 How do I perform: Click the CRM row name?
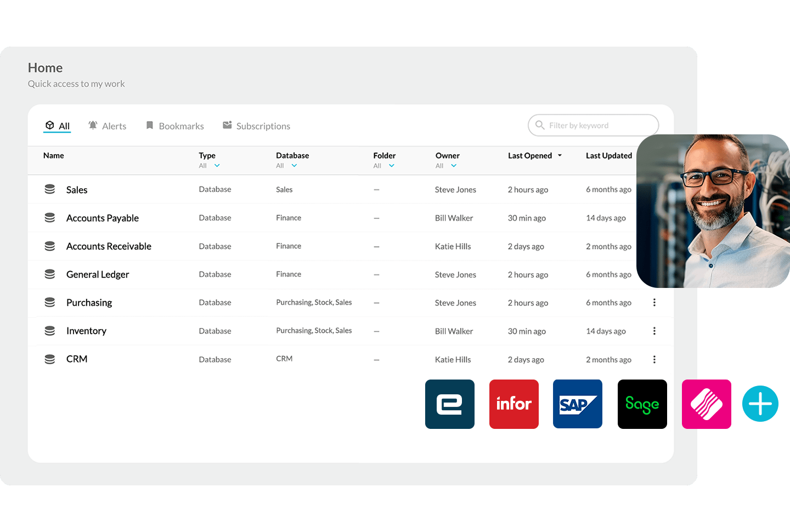[77, 359]
